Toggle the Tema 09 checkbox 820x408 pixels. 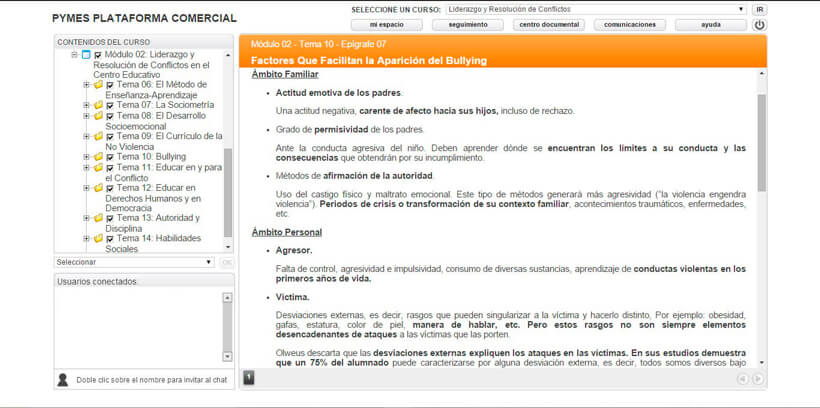tap(110, 137)
